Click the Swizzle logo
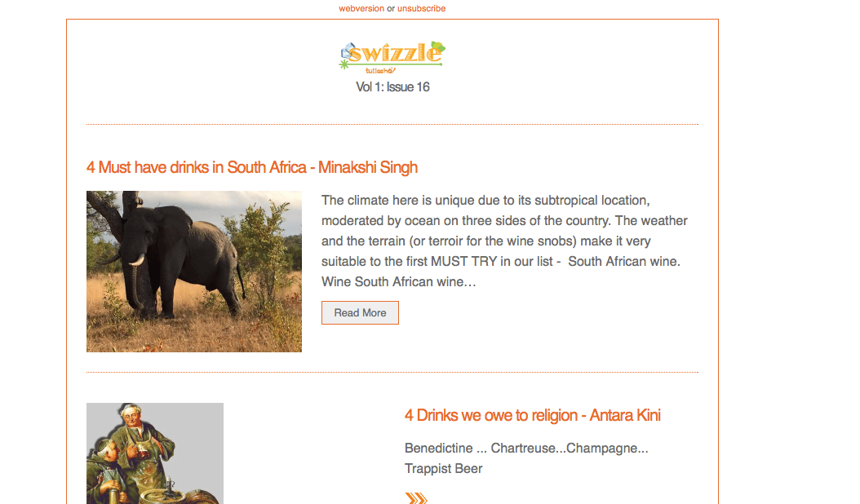 [x=392, y=57]
